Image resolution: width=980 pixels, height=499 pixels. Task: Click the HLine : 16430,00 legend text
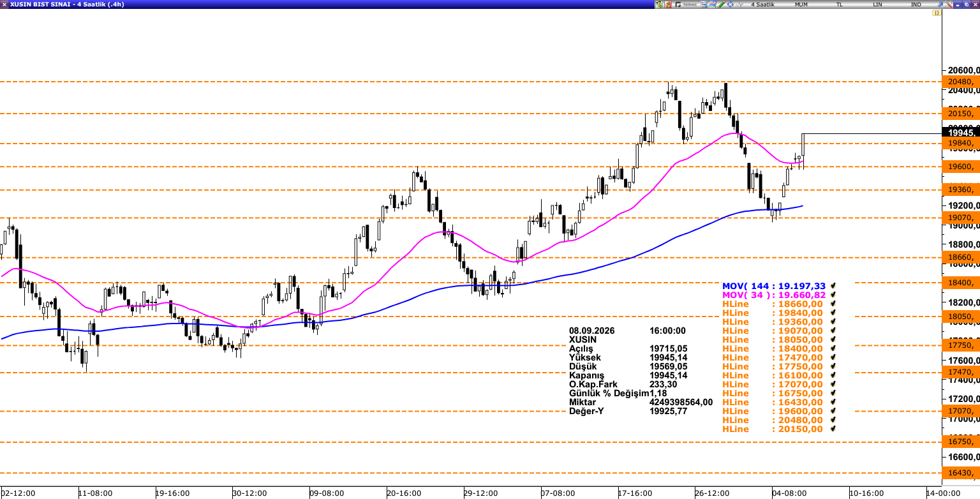click(x=772, y=403)
